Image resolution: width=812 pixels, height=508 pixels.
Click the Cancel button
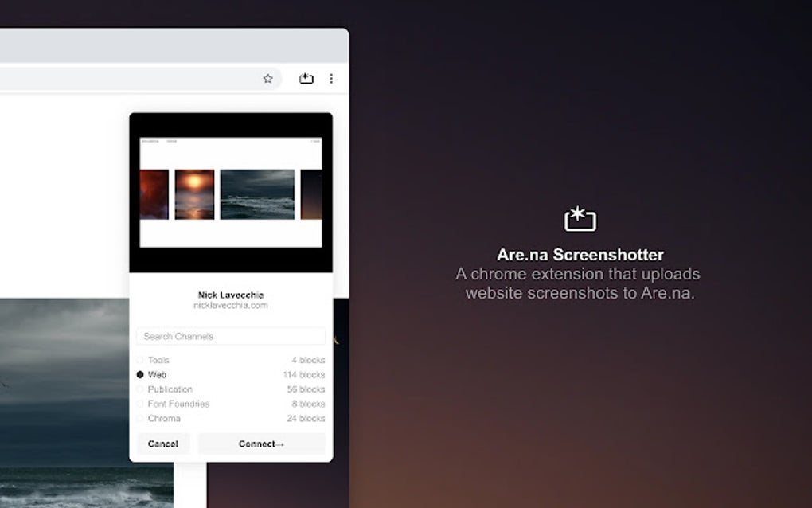tap(162, 444)
